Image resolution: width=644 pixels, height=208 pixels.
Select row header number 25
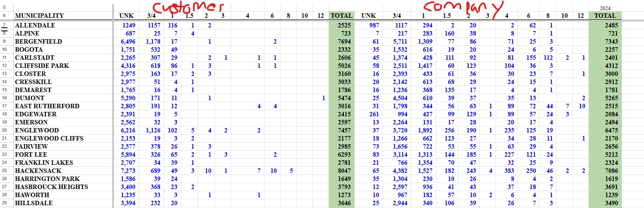pyautogui.click(x=4, y=170)
